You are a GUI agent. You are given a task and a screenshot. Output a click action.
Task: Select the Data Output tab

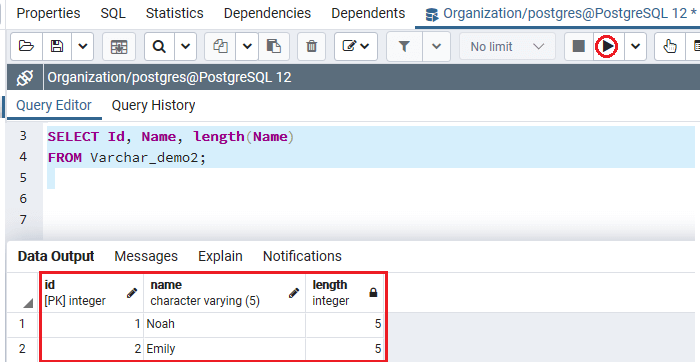click(56, 256)
